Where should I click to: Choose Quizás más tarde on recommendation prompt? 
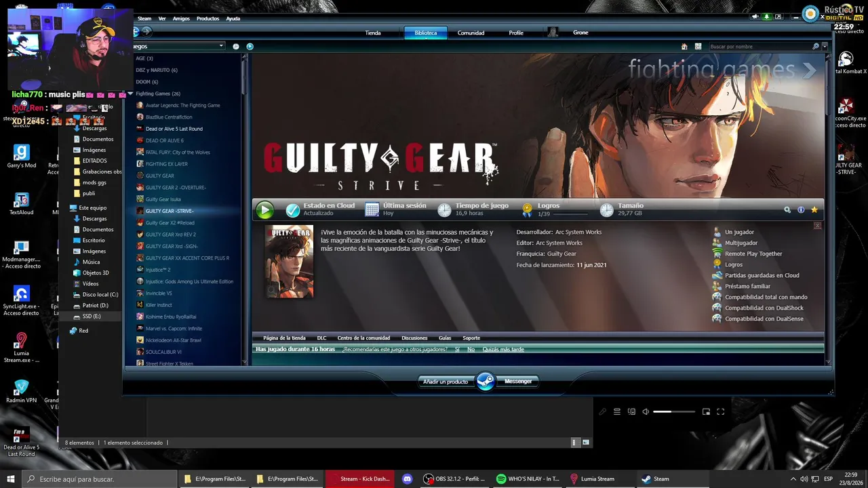point(503,349)
